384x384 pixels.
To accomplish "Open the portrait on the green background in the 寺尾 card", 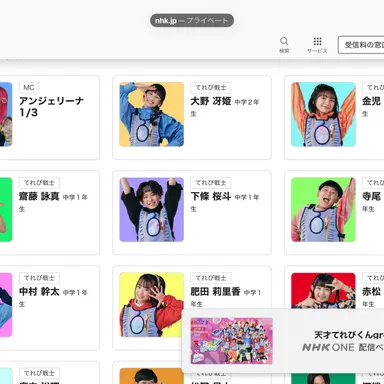I will (323, 210).
